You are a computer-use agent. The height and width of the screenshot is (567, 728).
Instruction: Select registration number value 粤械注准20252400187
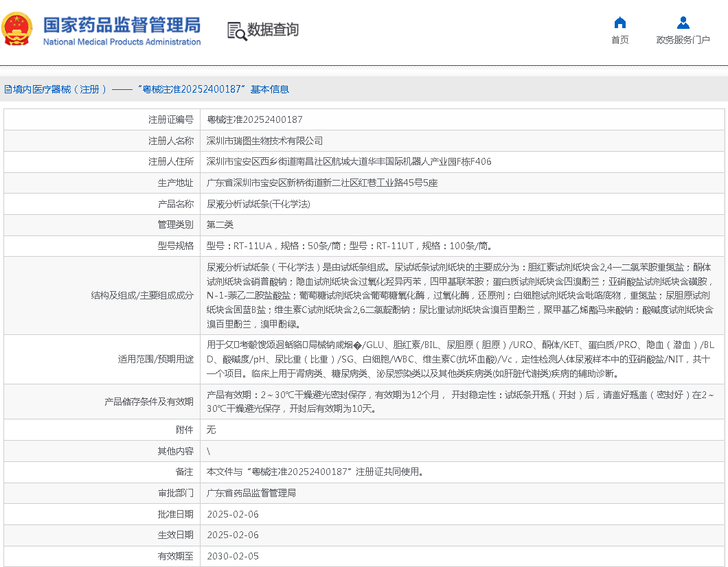[x=254, y=119]
